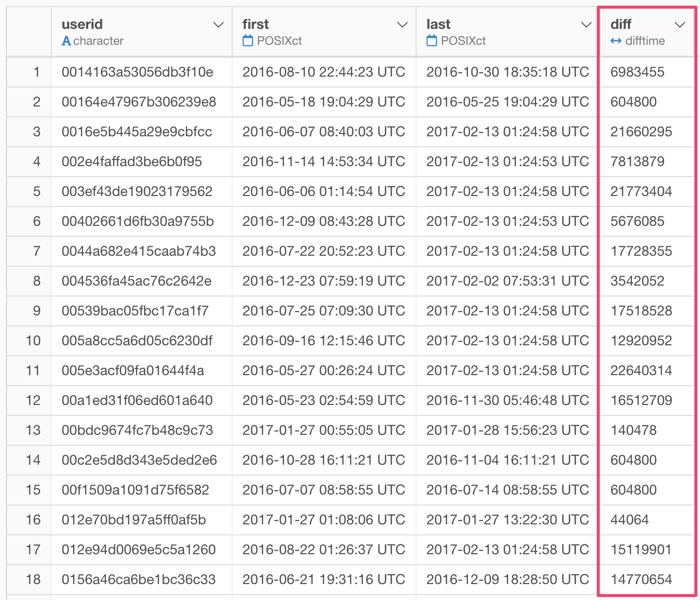Viewport: 700px width, 600px height.
Task: Select the diff cell showing 44064
Action: pyautogui.click(x=629, y=520)
